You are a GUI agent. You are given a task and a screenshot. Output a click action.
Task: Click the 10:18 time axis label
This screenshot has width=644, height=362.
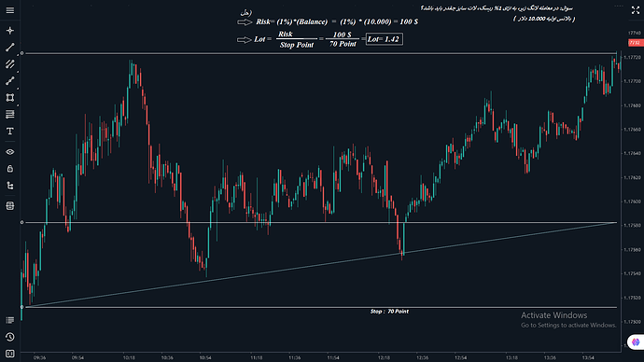[x=129, y=357]
